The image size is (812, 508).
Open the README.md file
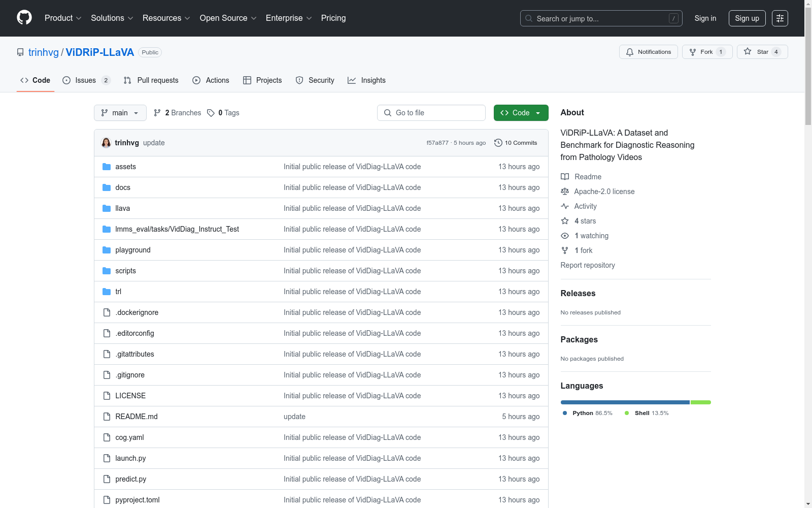coord(137,417)
